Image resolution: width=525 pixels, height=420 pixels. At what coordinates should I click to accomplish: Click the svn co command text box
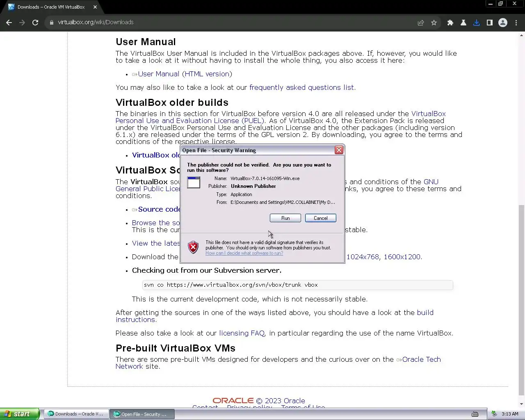(x=297, y=285)
